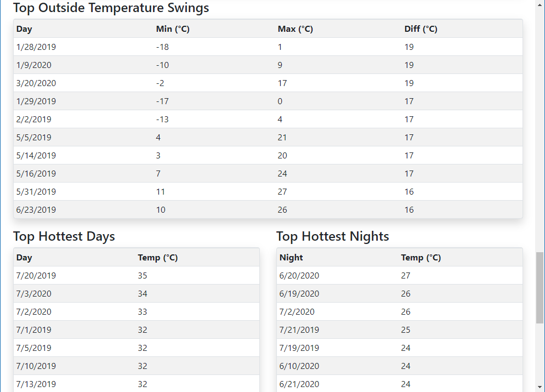Click the 1/9/2020 date cell
Image resolution: width=545 pixels, height=392 pixels.
34,65
